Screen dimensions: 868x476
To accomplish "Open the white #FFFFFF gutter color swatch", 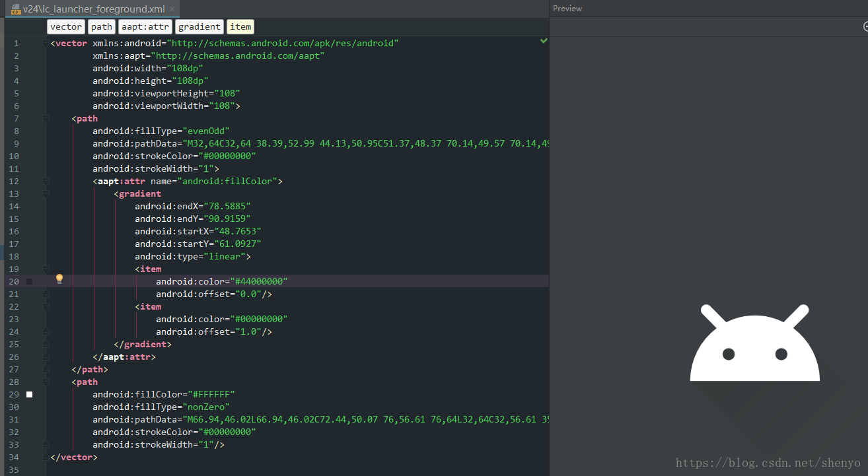I will (x=29, y=394).
